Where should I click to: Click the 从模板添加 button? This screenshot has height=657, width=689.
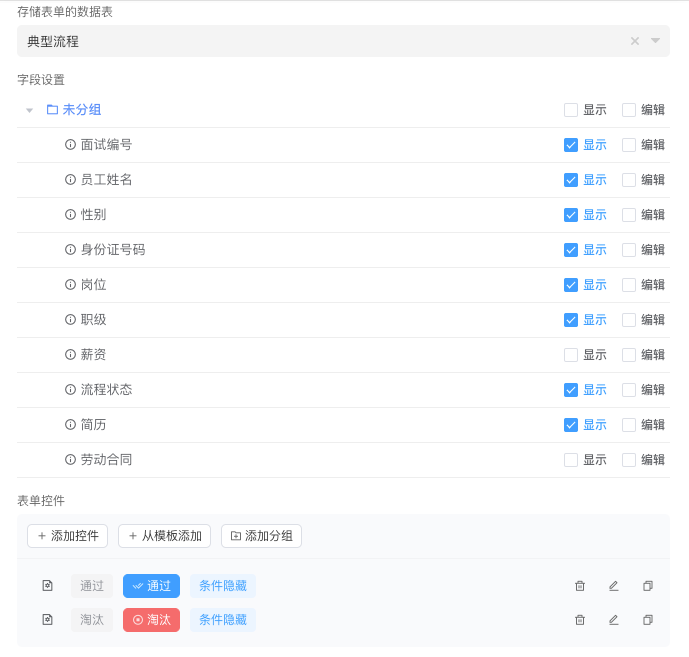click(x=164, y=536)
